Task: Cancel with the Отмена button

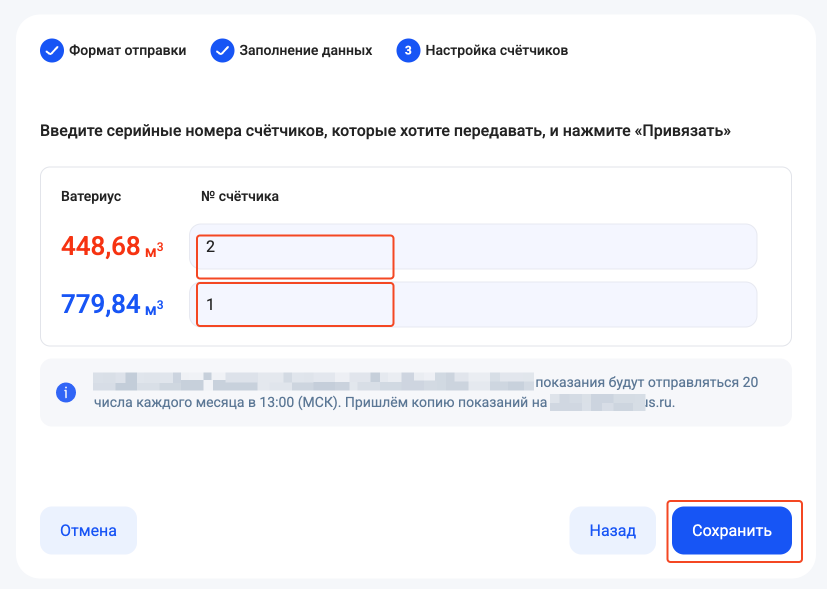Action: click(x=88, y=530)
